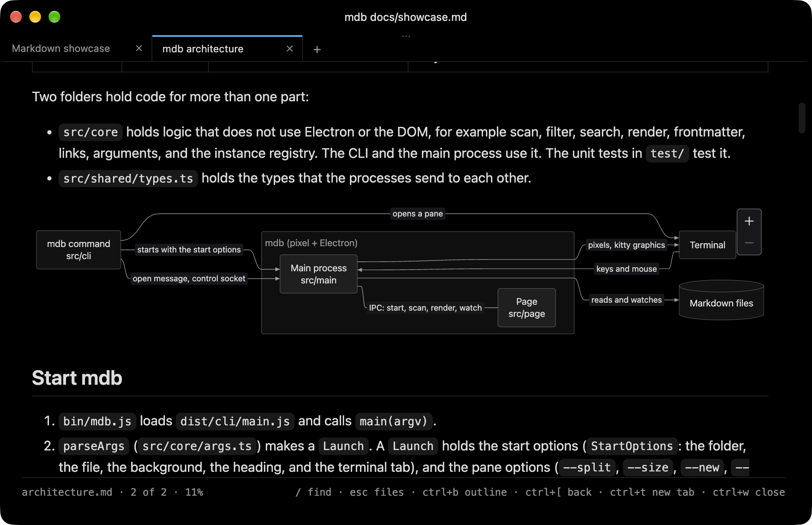Click the main(argv) inline code

tap(393, 422)
